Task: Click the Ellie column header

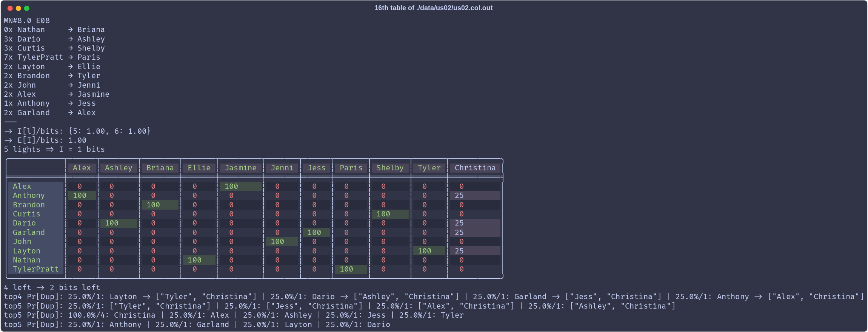Action: [199, 168]
